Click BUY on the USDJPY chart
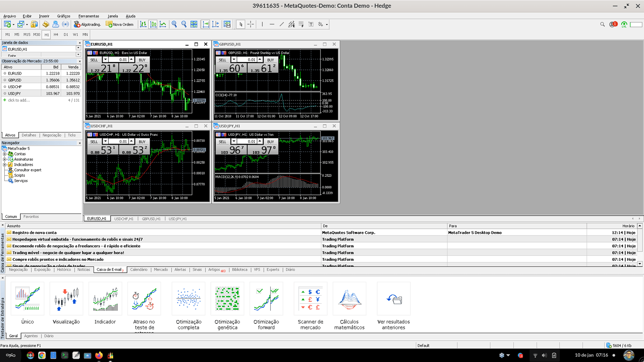The height and width of the screenshot is (362, 644). 270,142
